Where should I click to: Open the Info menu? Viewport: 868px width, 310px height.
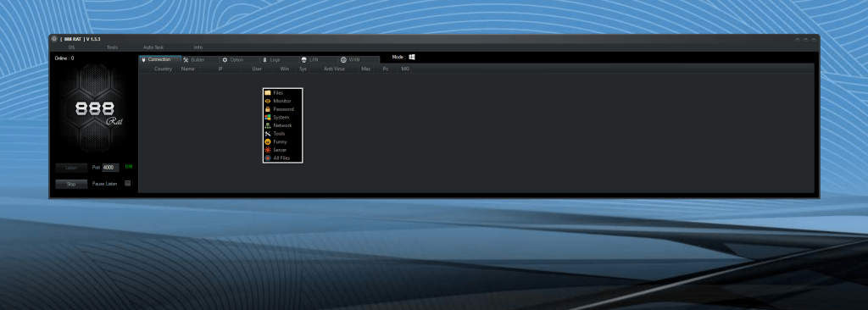click(x=198, y=47)
